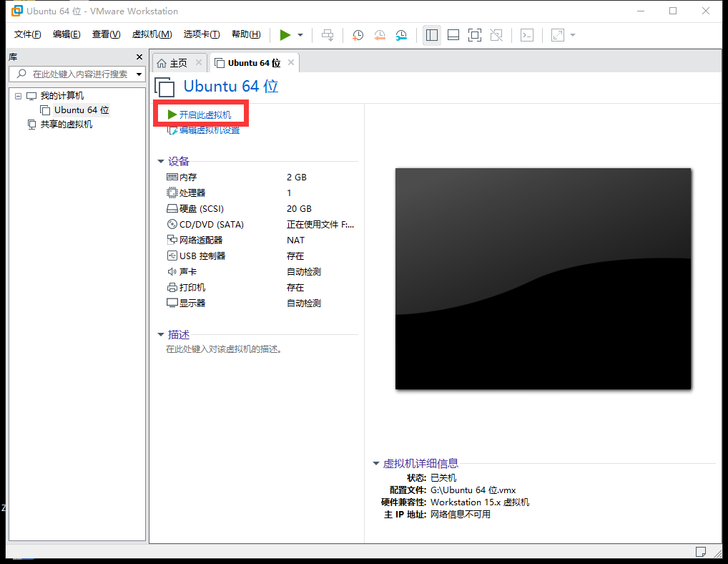Close the 主页 tab
The height and width of the screenshot is (564, 728).
(x=199, y=62)
